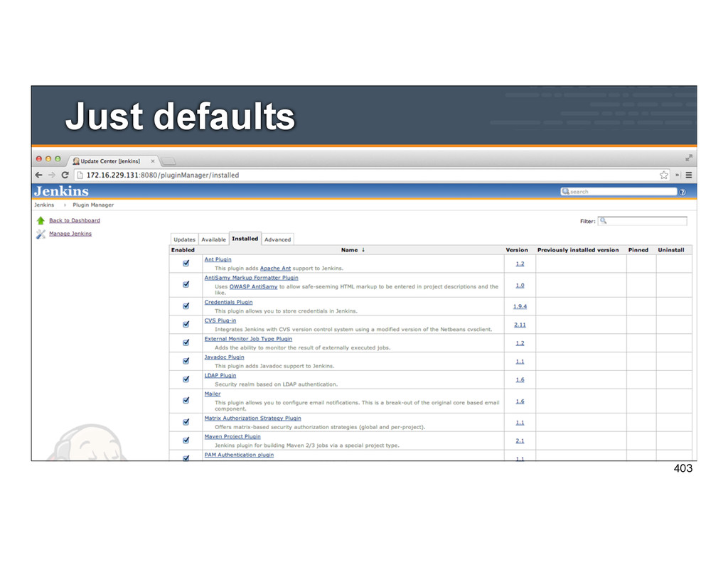Click the Plugin Manager breadcrumb

coord(93,205)
